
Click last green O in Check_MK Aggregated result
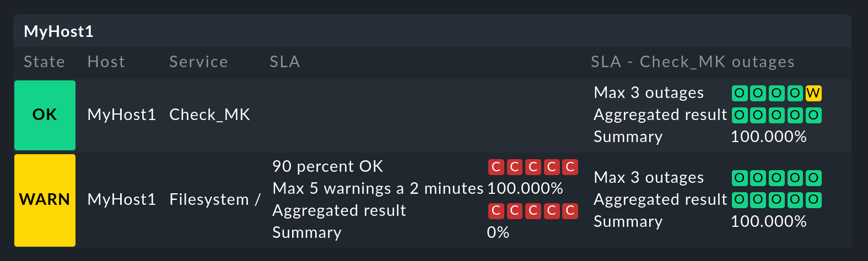[813, 115]
